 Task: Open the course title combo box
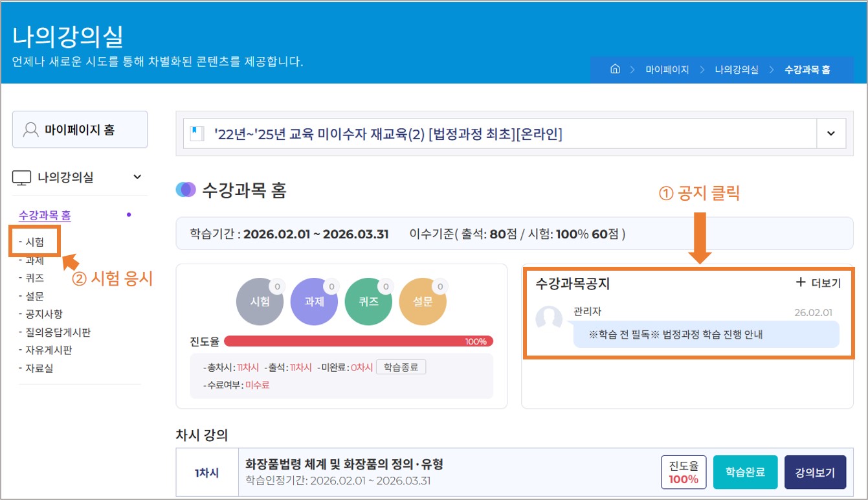(x=500, y=133)
